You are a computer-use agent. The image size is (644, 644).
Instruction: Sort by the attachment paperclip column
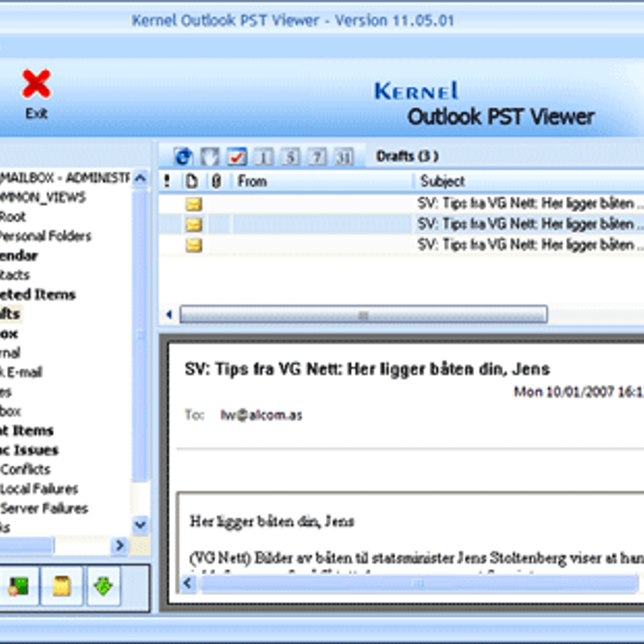(x=216, y=181)
